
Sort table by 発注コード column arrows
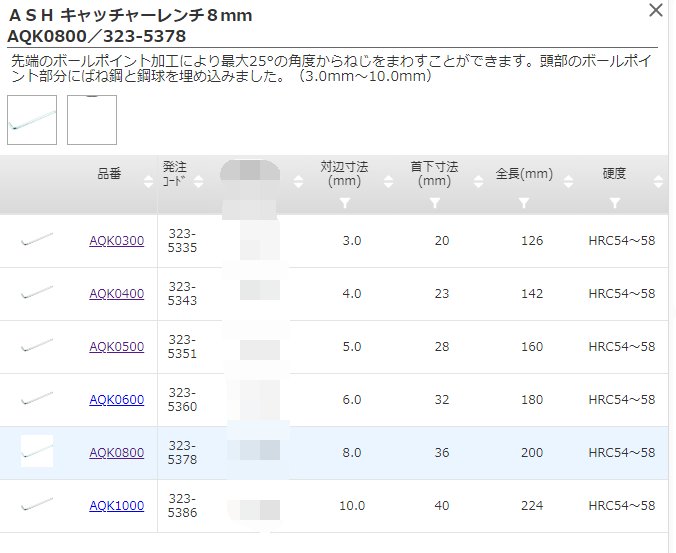199,181
